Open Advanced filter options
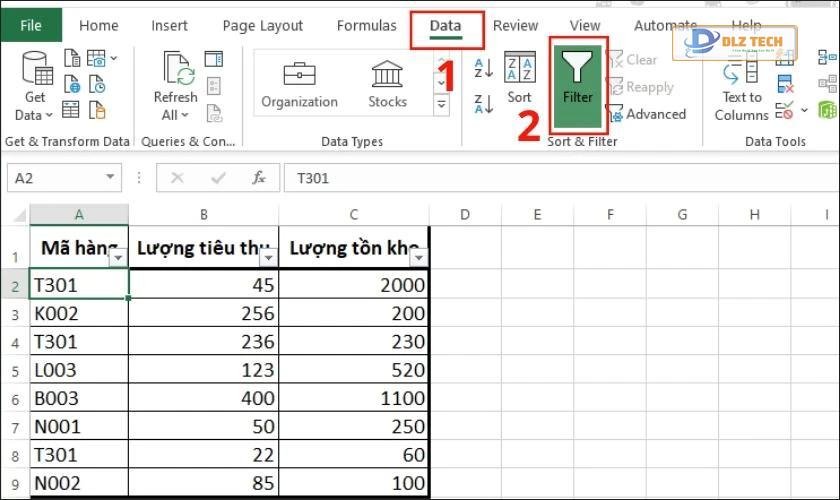The image size is (840, 500). tap(647, 114)
